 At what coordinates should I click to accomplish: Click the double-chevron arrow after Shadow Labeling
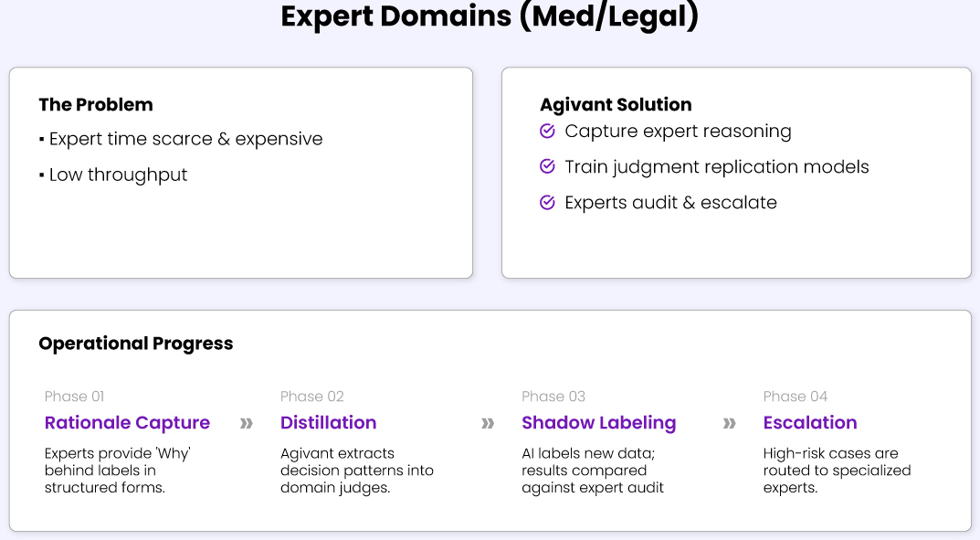point(730,423)
